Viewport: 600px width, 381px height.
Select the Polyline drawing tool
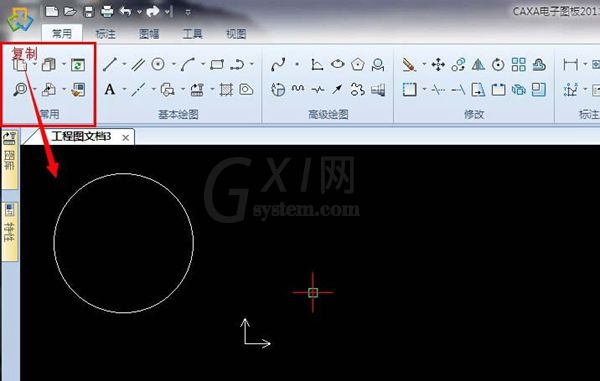[x=237, y=64]
